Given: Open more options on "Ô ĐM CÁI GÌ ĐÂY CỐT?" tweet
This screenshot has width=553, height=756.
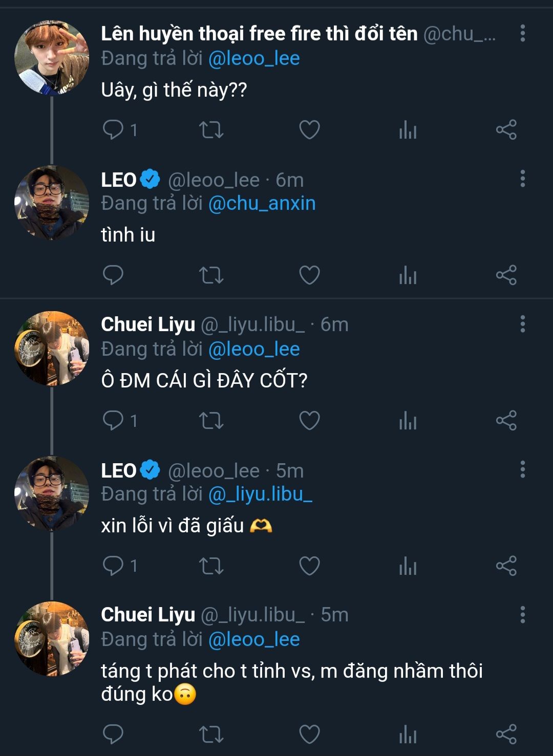Looking at the screenshot, I should pos(522,324).
